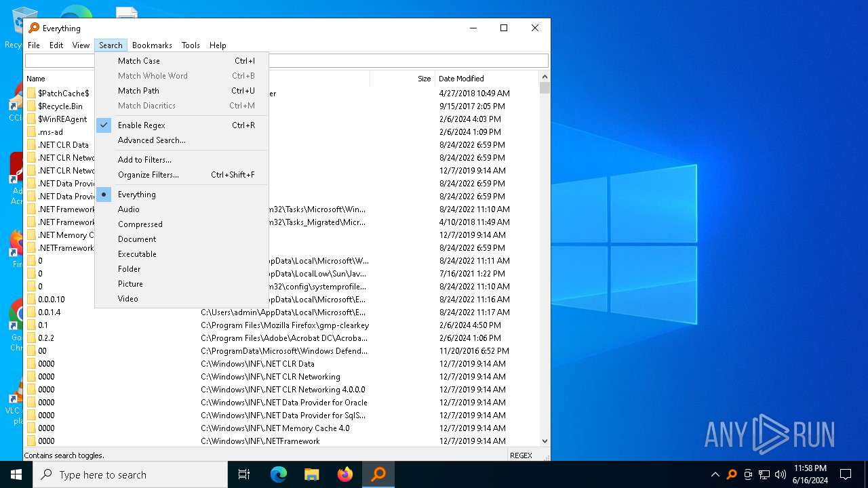
Task: Select the Folder filter
Action: click(182, 268)
